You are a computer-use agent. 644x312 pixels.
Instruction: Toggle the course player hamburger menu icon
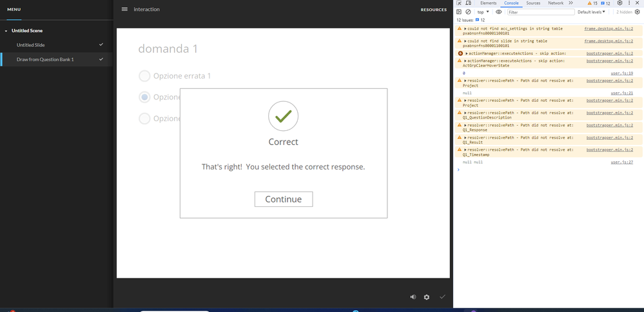coord(124,9)
